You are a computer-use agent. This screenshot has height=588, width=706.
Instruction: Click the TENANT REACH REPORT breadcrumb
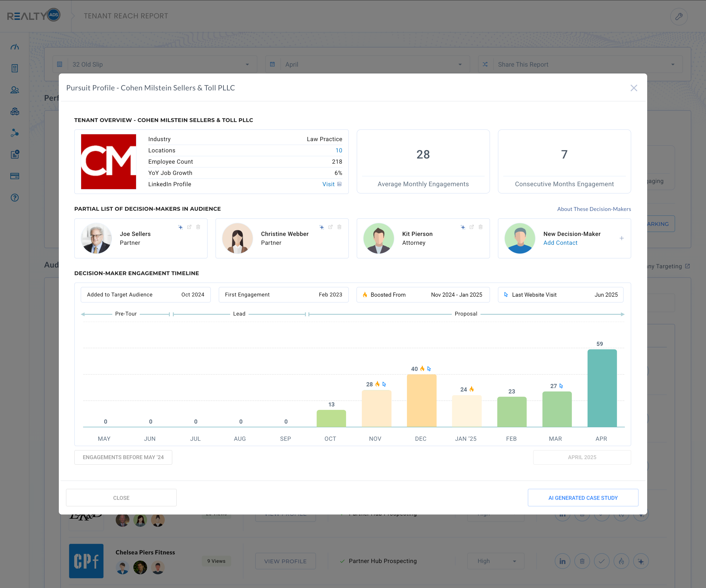click(126, 16)
